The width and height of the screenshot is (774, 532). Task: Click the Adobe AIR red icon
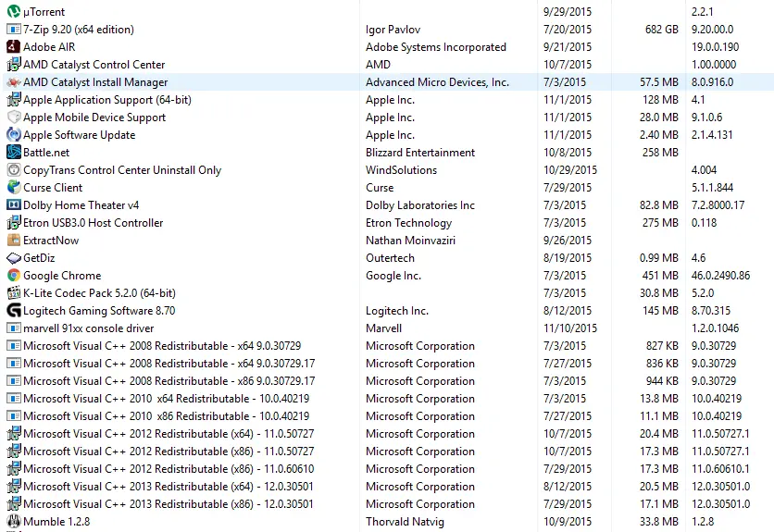14,47
